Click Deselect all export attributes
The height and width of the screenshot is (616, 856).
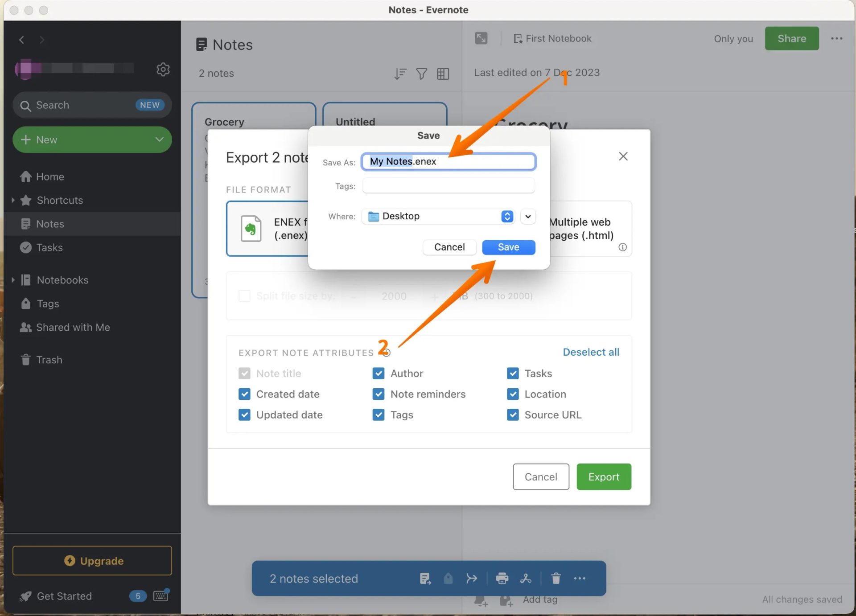tap(591, 352)
